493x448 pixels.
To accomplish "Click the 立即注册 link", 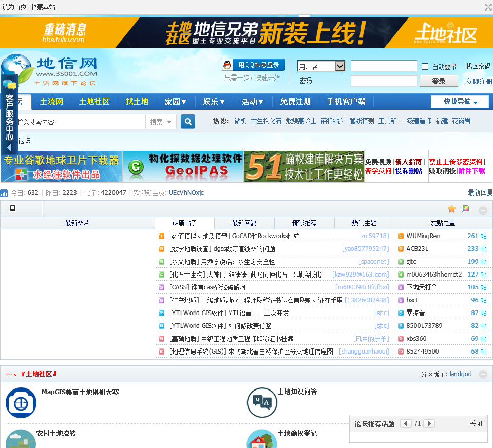I will pos(479,82).
